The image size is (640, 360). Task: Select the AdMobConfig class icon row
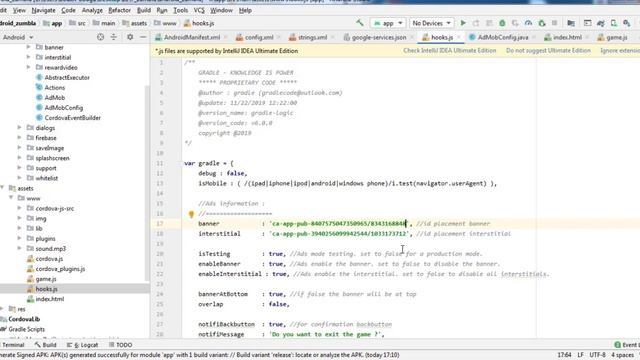(60, 108)
